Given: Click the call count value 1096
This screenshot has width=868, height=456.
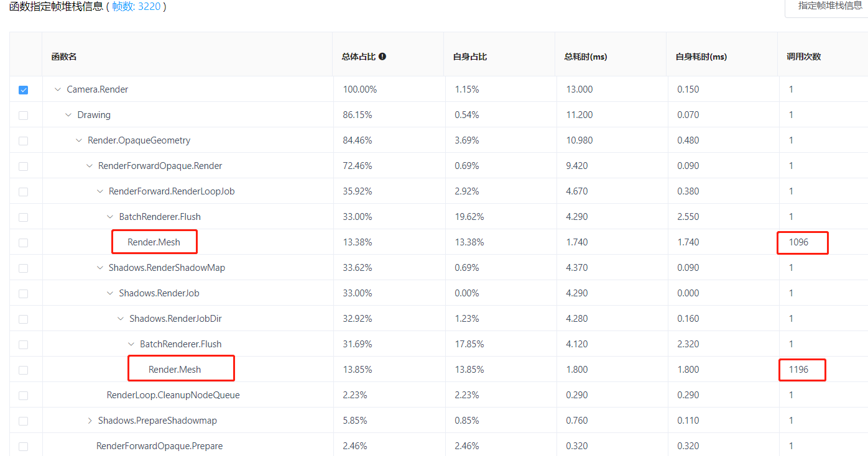Looking at the screenshot, I should coord(799,242).
